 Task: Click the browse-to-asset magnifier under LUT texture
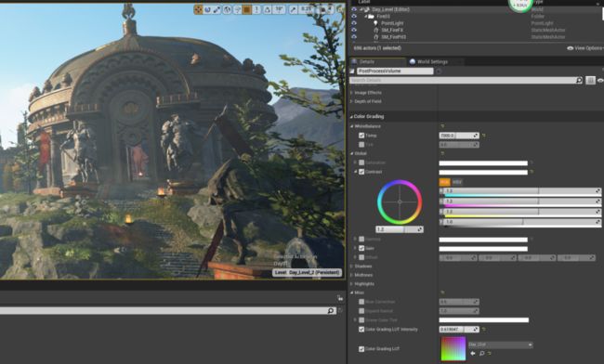point(481,353)
